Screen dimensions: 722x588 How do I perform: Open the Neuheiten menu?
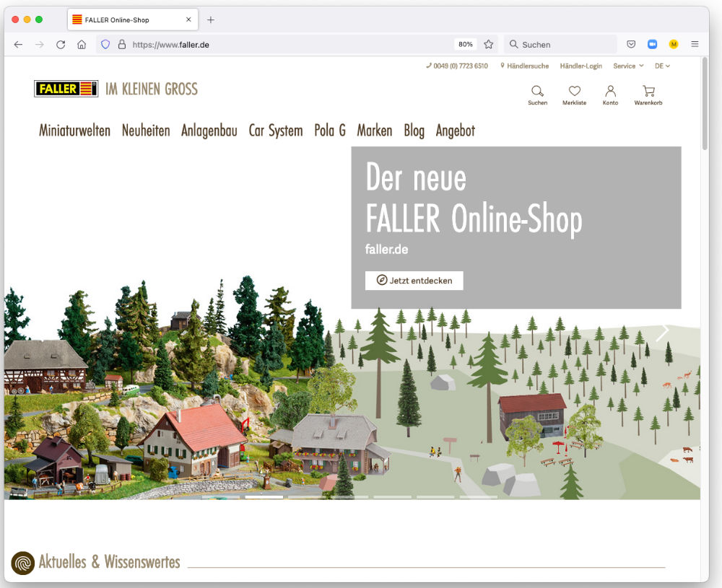point(146,131)
